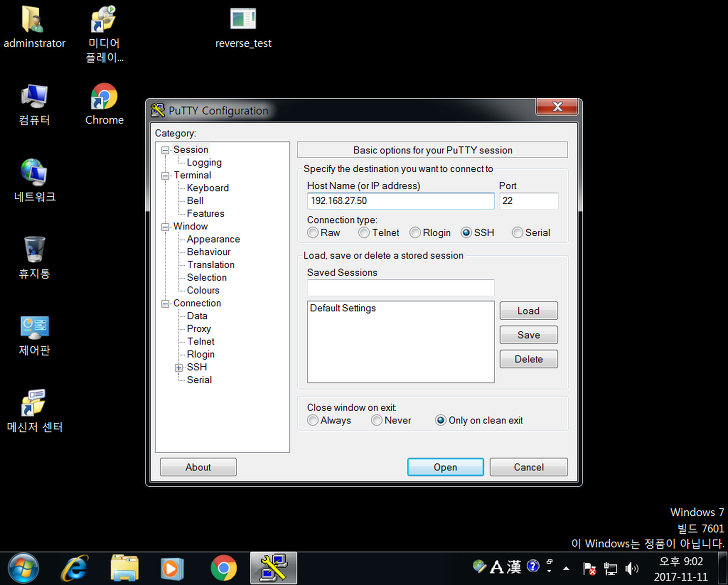
Task: Open the language bar options arrow
Action: pos(550,571)
